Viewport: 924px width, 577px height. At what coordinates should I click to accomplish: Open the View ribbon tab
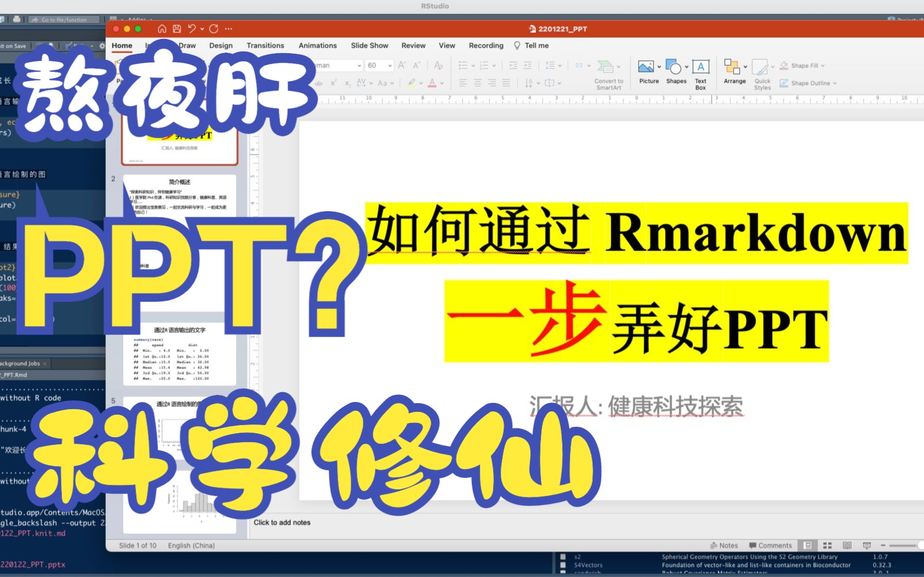pyautogui.click(x=447, y=46)
